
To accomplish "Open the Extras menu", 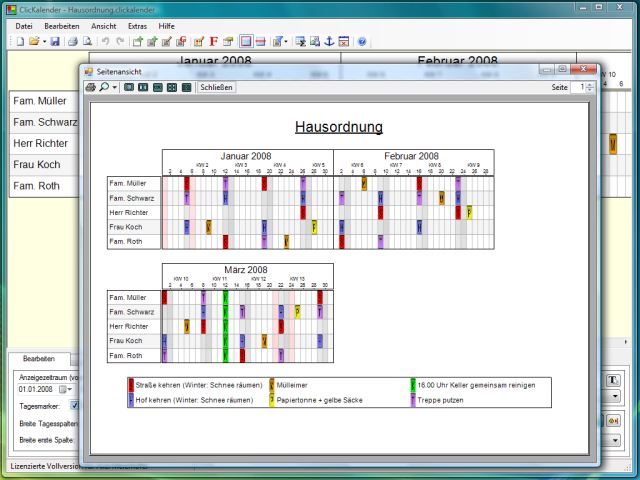I will [137, 24].
